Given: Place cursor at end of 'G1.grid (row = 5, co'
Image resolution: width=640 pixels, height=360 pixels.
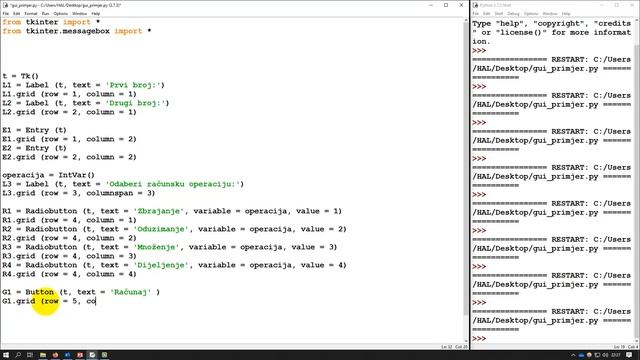Looking at the screenshot, I should click(x=96, y=301).
